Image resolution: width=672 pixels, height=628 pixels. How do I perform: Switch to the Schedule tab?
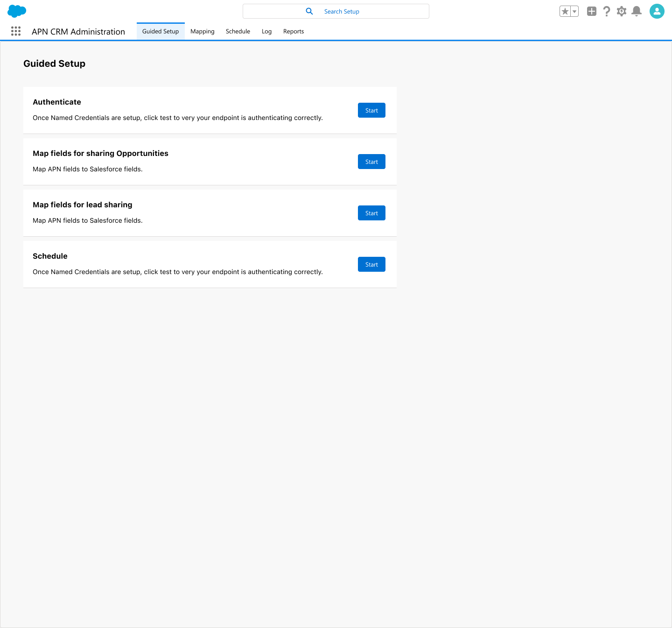pyautogui.click(x=238, y=31)
